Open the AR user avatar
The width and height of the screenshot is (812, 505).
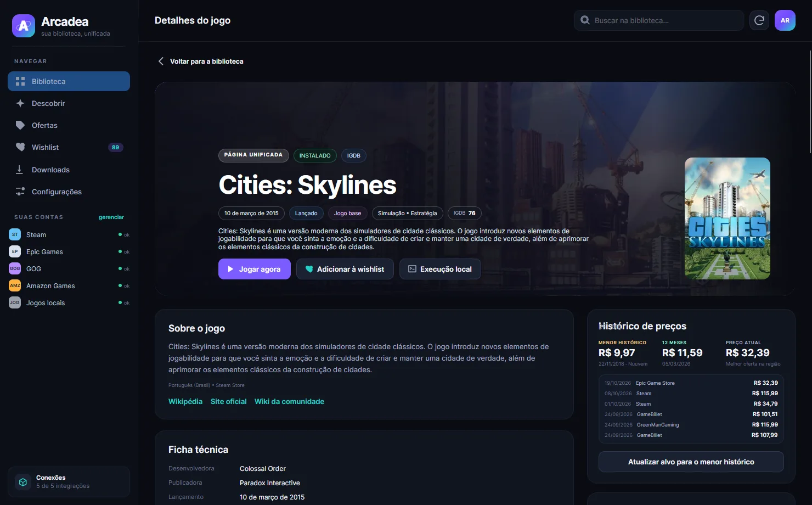[x=785, y=20]
